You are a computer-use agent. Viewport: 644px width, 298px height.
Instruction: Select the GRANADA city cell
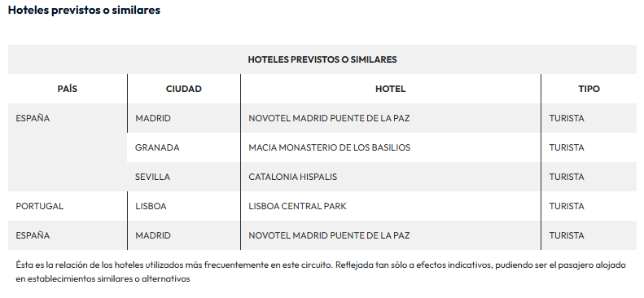157,147
